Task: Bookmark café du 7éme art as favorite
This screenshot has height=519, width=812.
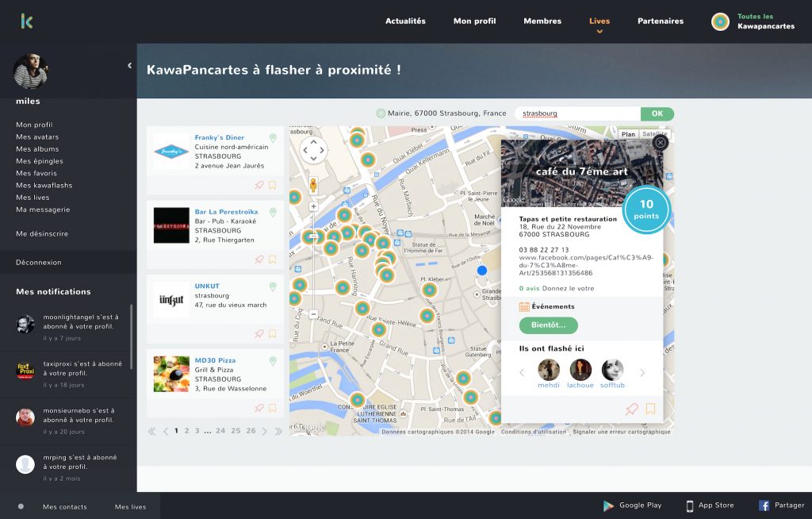Action: coord(651,409)
